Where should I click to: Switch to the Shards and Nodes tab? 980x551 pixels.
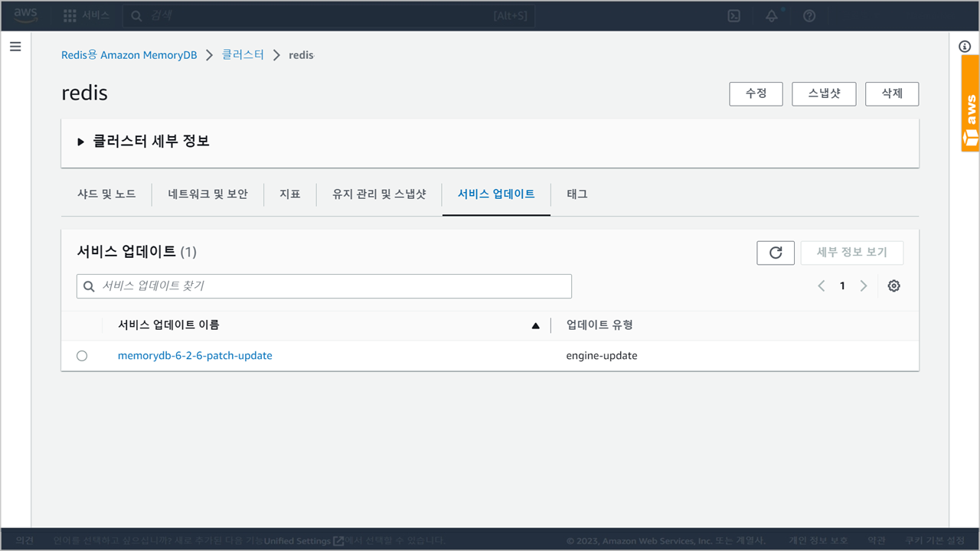[106, 194]
